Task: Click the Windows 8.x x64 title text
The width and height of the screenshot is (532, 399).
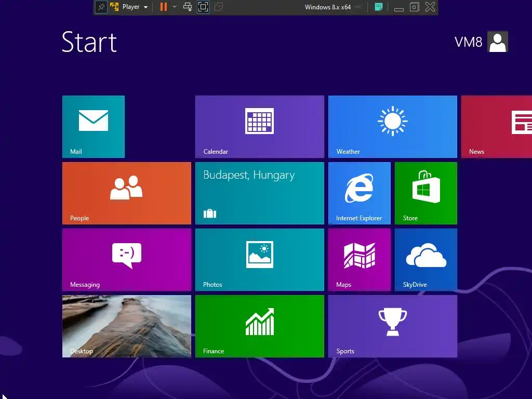Action: point(327,7)
